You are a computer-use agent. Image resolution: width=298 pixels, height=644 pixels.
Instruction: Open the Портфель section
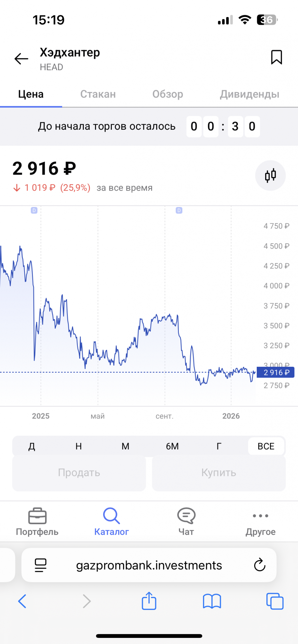(x=37, y=522)
